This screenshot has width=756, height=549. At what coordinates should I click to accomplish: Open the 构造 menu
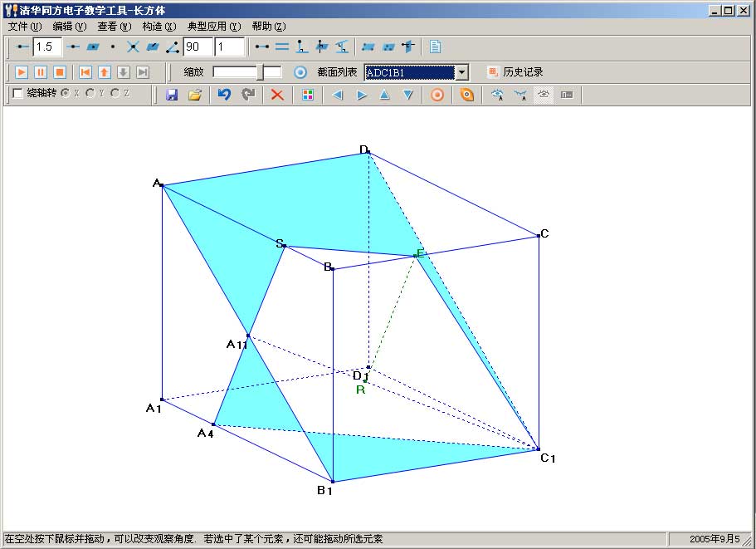[159, 27]
